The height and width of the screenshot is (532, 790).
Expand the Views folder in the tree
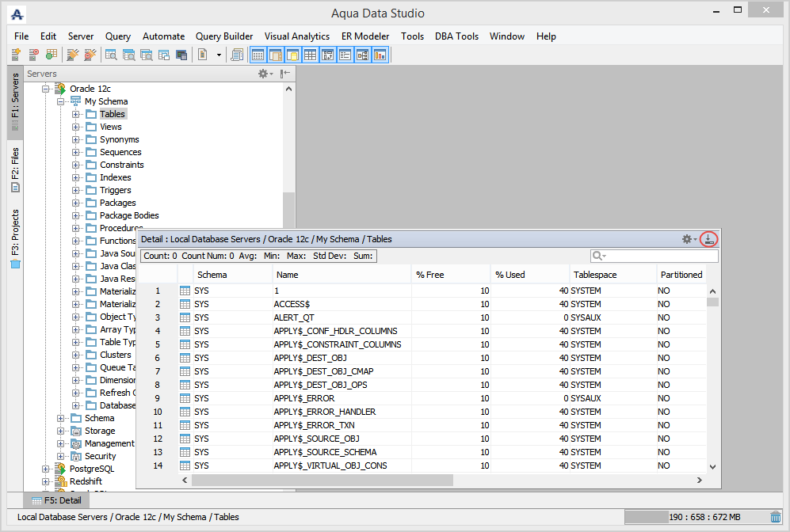(x=76, y=127)
